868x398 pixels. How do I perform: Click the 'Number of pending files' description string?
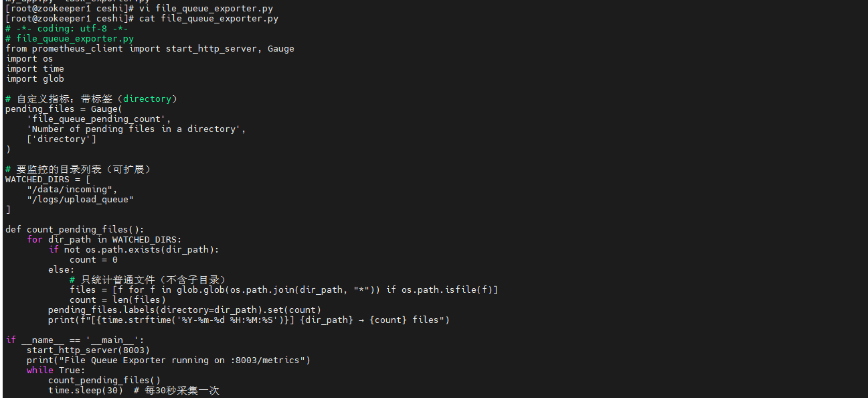(x=136, y=129)
